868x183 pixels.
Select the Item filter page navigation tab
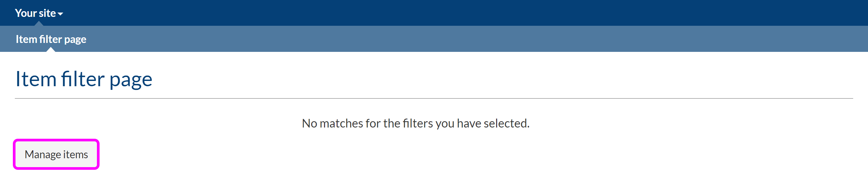point(51,39)
